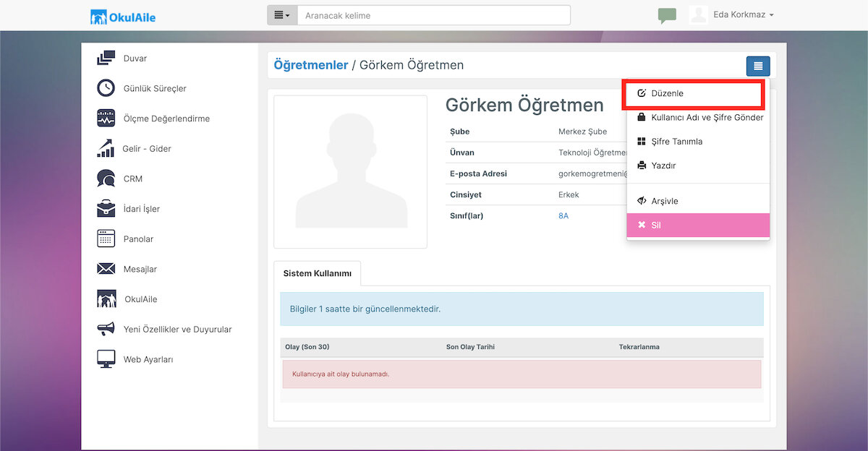Open the Yeni Özellikler megaphone icon
The width and height of the screenshot is (868, 451).
pyautogui.click(x=106, y=329)
